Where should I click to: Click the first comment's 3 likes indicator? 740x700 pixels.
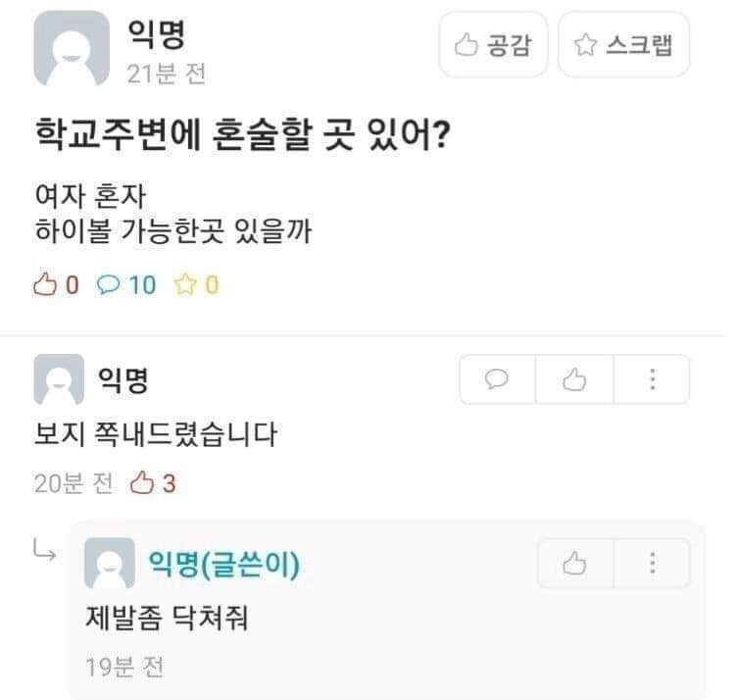coord(153,483)
